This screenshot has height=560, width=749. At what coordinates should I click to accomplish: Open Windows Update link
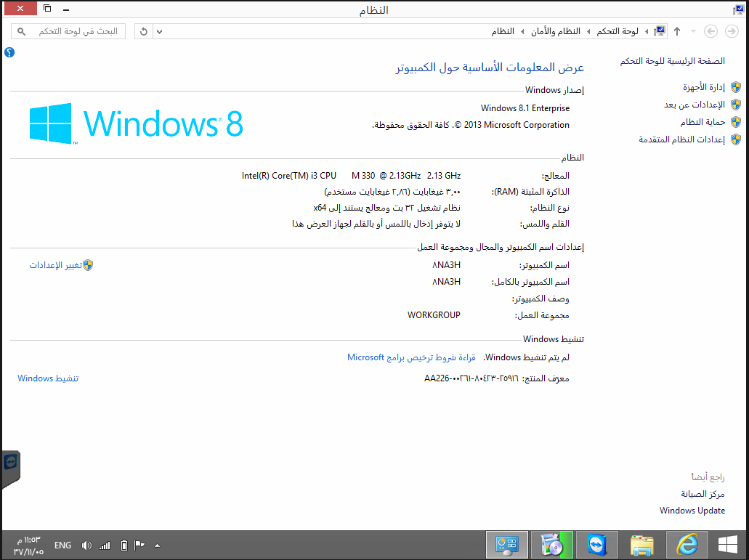click(x=692, y=511)
